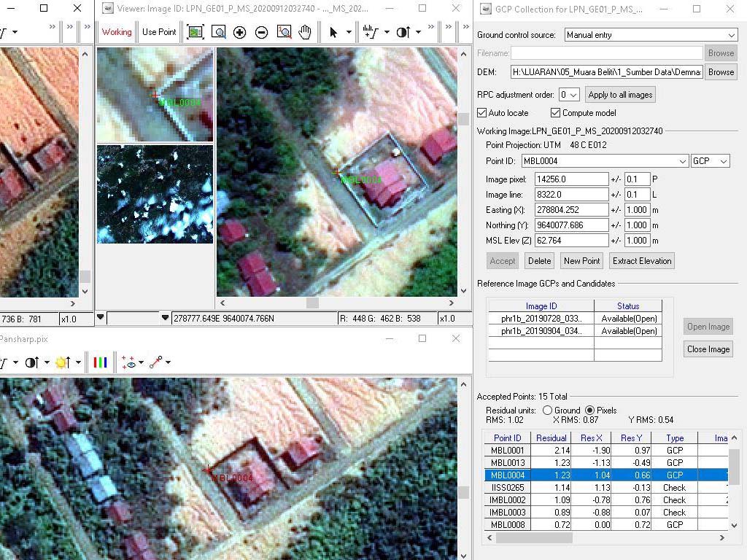Select the MBL0001 row in the points table

508,451
